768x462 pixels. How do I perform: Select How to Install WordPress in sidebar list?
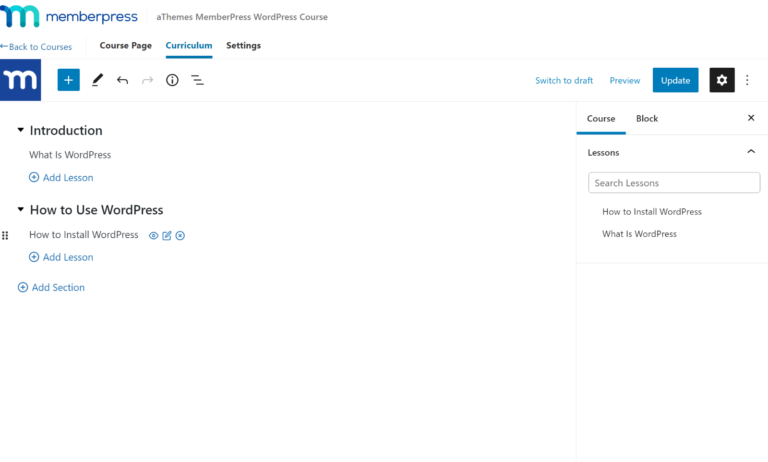[x=652, y=212]
